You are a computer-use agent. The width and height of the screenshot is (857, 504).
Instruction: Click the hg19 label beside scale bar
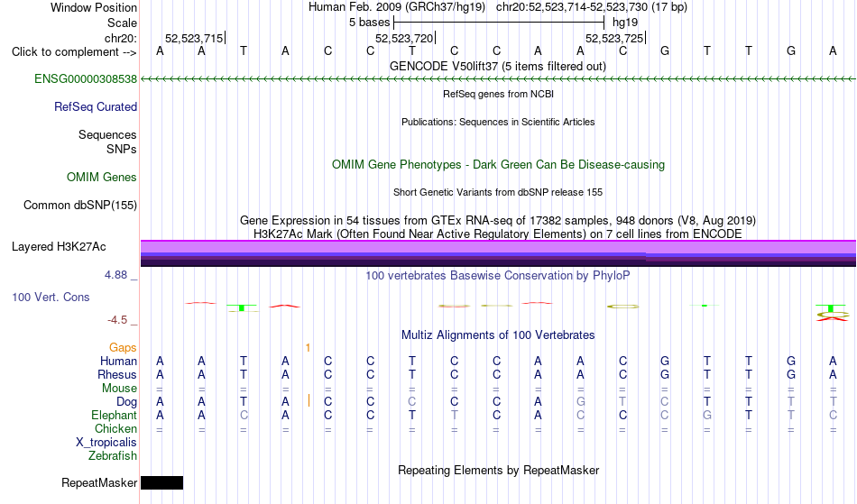click(625, 23)
